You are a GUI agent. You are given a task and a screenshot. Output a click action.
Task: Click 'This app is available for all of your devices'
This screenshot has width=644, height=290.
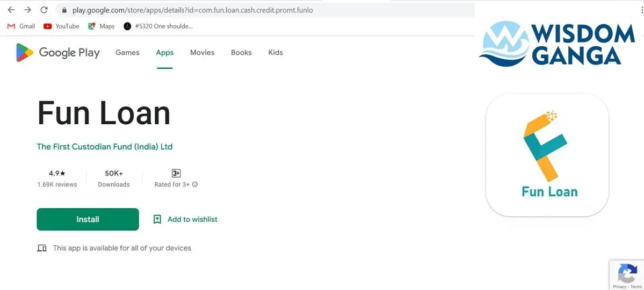pyautogui.click(x=122, y=248)
